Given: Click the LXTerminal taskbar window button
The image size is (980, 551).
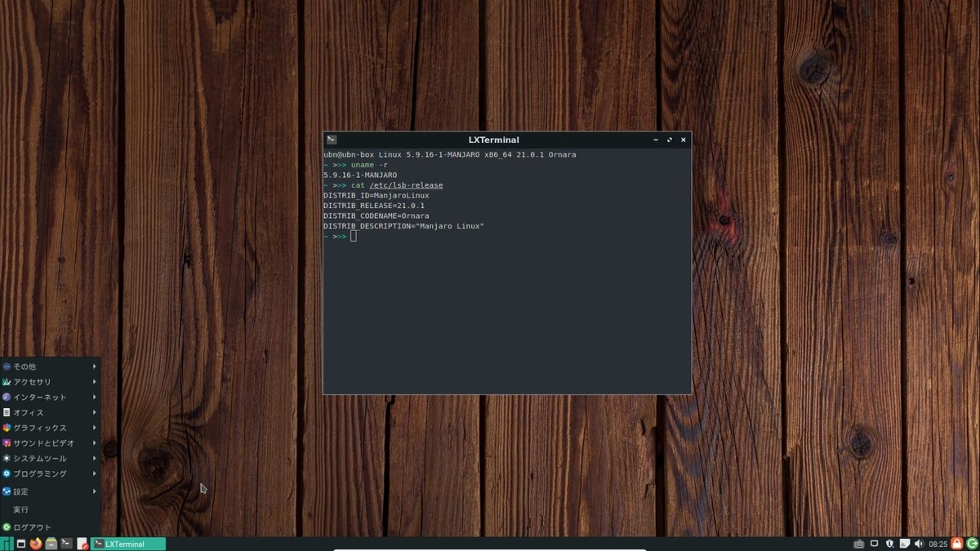Looking at the screenshot, I should pyautogui.click(x=127, y=544).
